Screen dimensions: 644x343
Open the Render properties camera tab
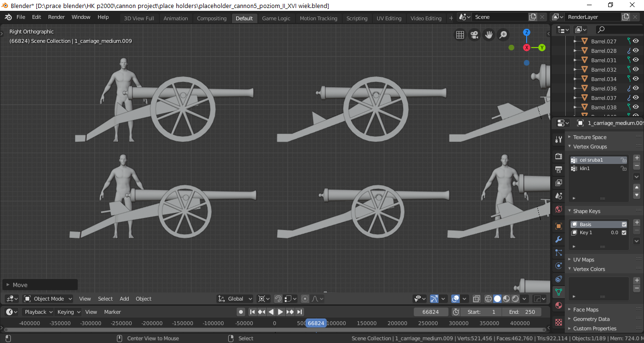(559, 156)
